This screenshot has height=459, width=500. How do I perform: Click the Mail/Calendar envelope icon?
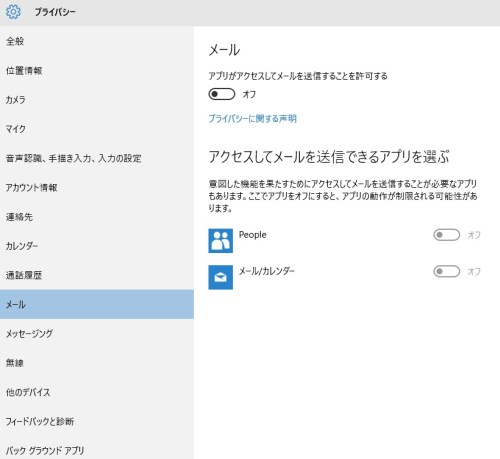(220, 277)
